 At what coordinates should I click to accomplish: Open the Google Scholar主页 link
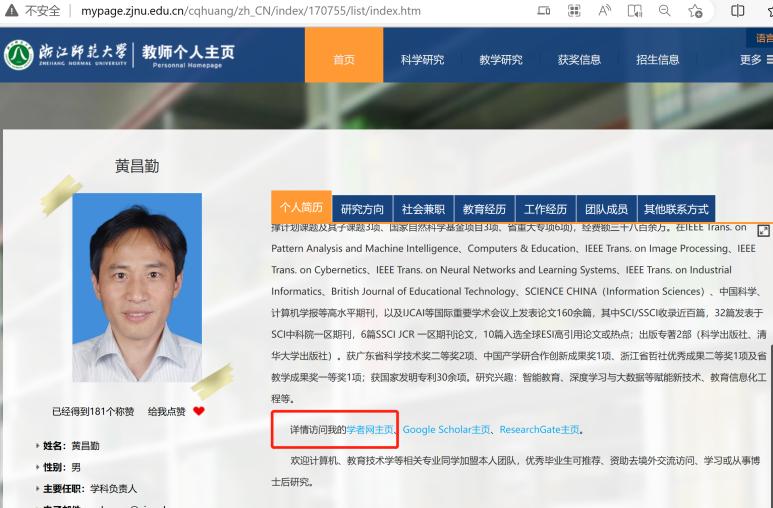pyautogui.click(x=446, y=430)
